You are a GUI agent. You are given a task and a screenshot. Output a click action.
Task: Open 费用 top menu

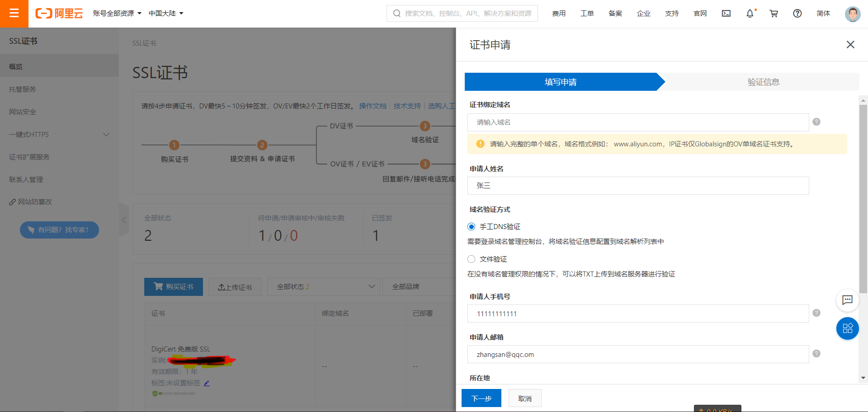coord(559,14)
